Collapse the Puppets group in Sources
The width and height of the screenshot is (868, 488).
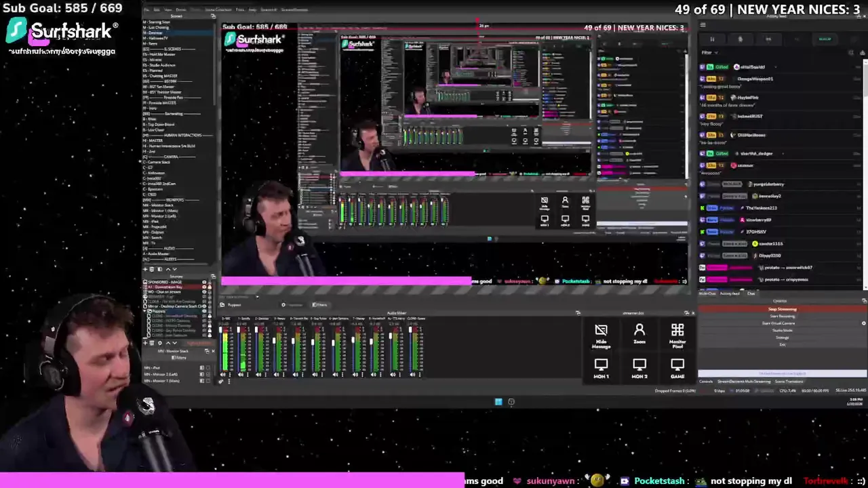coord(145,311)
